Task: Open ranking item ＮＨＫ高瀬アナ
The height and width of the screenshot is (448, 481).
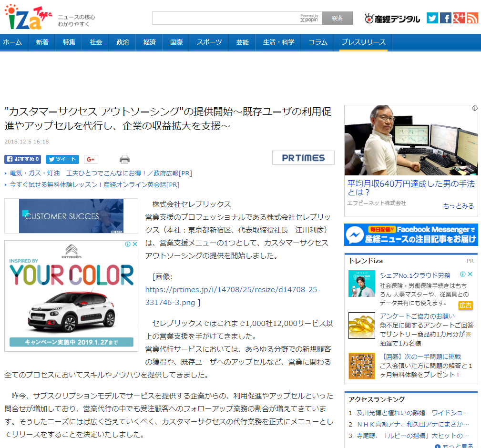Action: click(x=413, y=424)
